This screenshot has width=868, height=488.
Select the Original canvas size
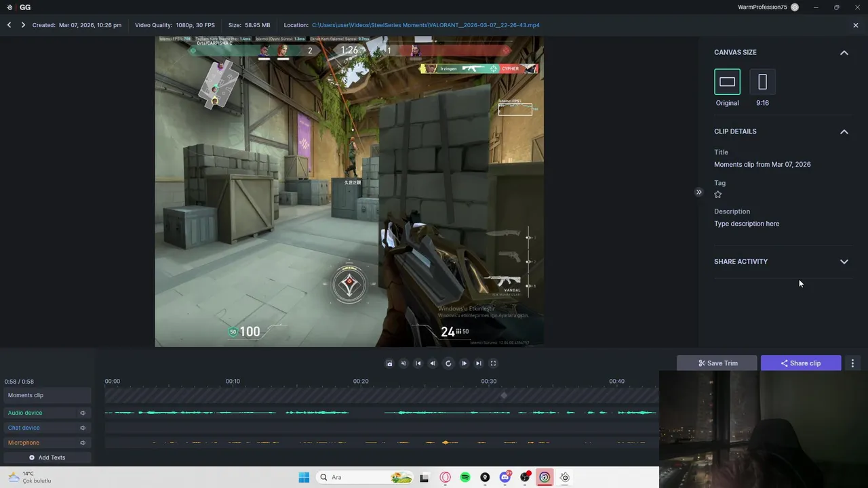click(x=727, y=82)
